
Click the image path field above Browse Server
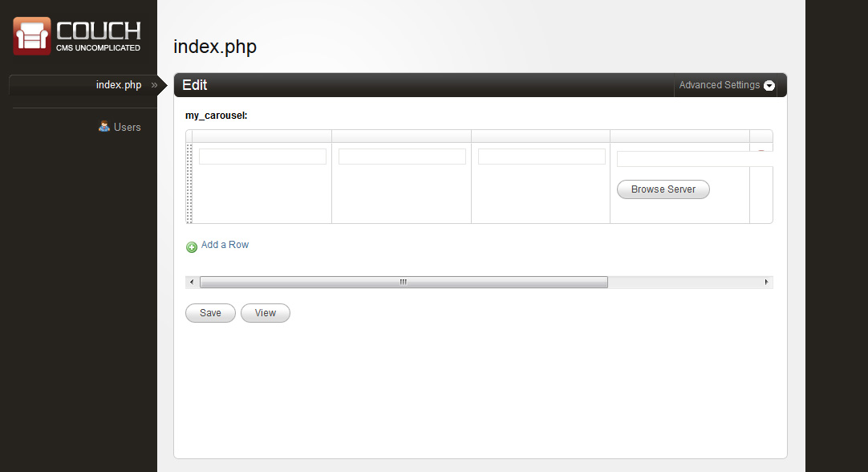(695, 159)
